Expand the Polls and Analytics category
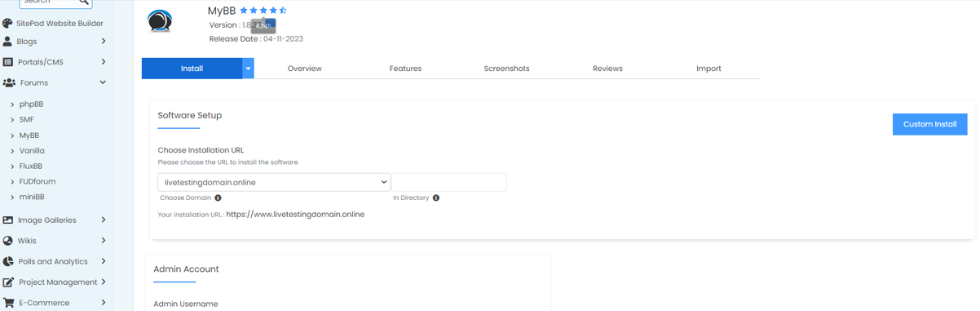The image size is (980, 311). [104, 261]
